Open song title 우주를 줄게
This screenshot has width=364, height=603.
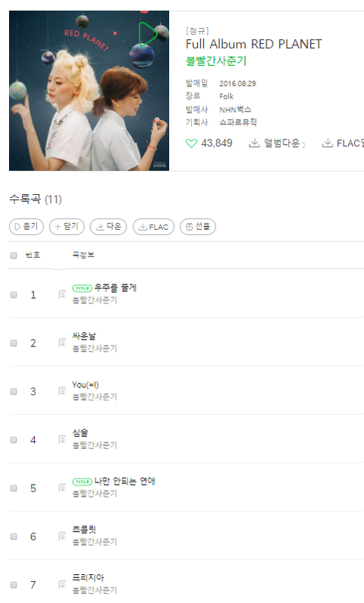115,288
